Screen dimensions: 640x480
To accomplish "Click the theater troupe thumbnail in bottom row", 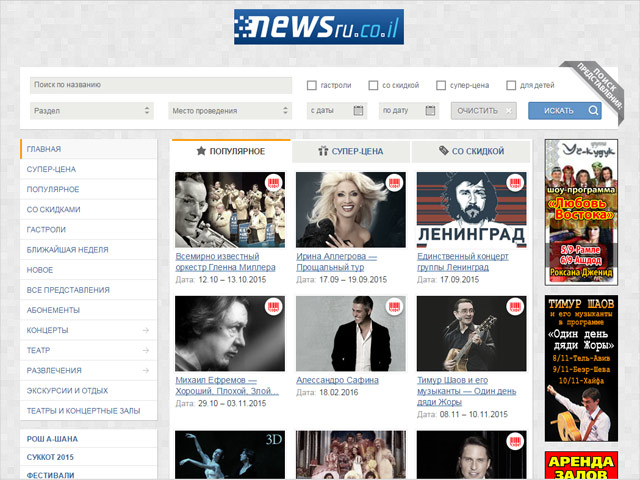I will [351, 455].
